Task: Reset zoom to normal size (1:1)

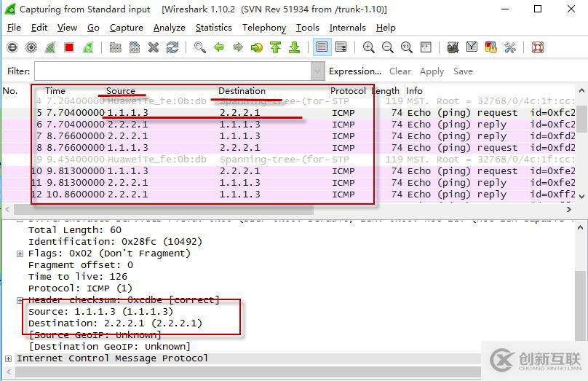Action: point(407,47)
